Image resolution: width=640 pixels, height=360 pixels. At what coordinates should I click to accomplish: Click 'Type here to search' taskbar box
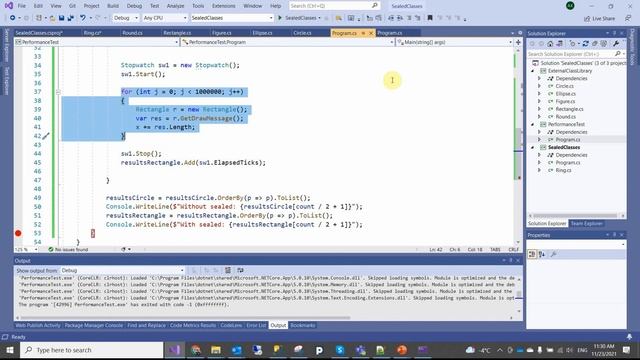(x=91, y=350)
